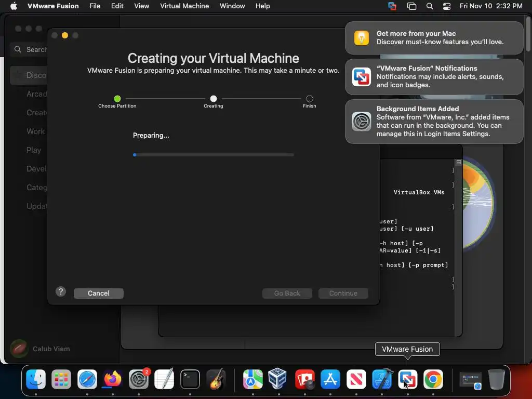Screen dimensions: 532x399
Task: Open Spotlight search in menu bar
Action: coord(430,6)
